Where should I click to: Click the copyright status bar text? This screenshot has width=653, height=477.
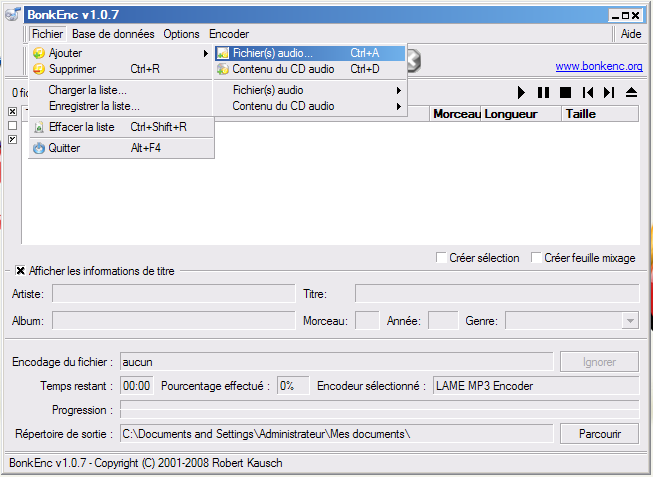click(146, 463)
